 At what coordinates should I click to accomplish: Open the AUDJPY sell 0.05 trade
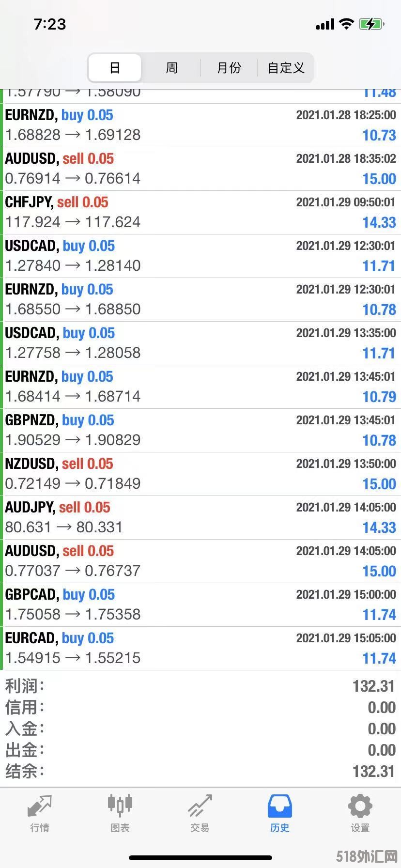point(200,518)
